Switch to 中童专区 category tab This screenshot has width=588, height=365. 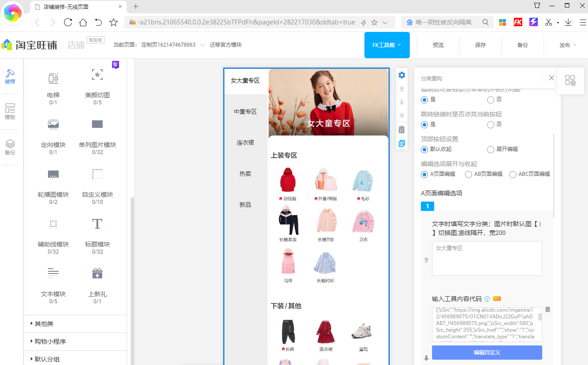[245, 111]
